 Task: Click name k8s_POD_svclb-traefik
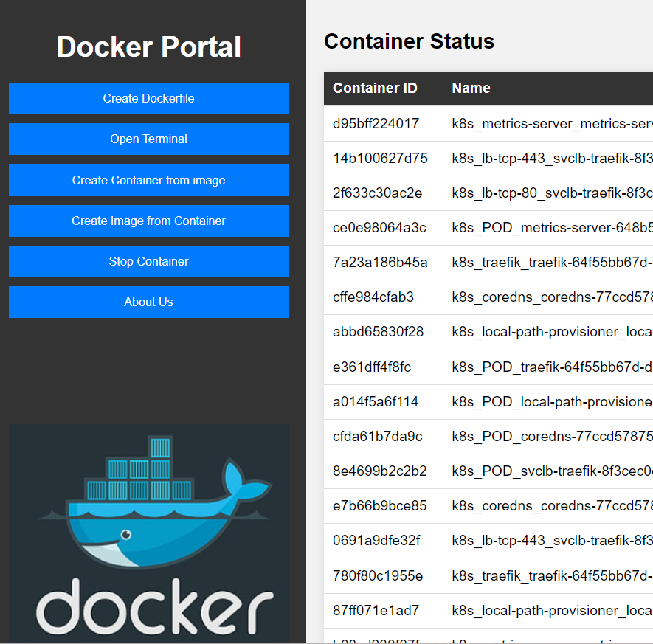(x=552, y=471)
